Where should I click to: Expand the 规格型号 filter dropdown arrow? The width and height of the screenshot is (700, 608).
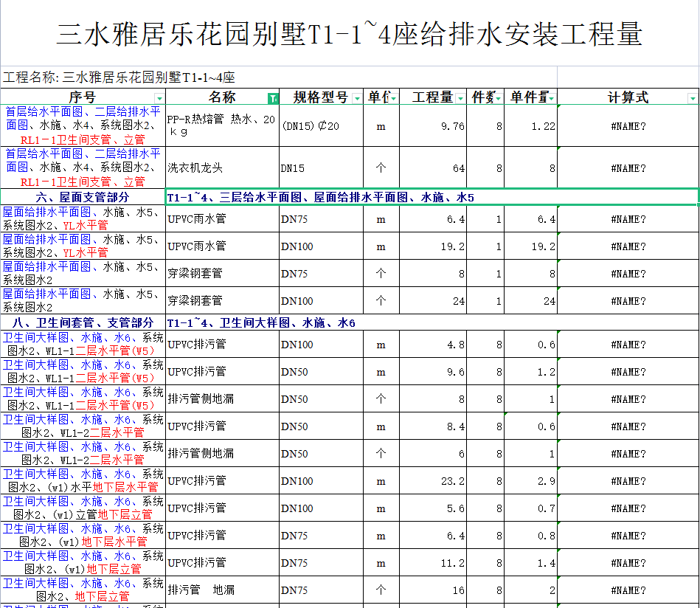pos(357,98)
